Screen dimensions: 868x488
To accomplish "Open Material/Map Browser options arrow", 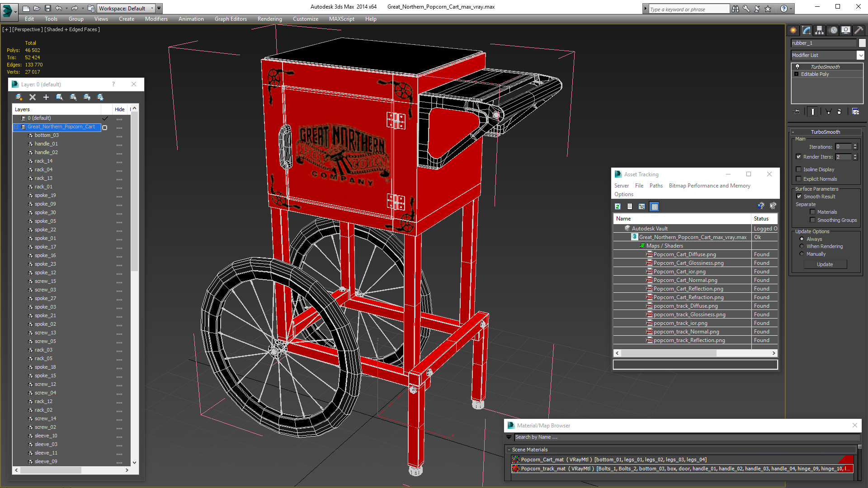I will pos(509,437).
